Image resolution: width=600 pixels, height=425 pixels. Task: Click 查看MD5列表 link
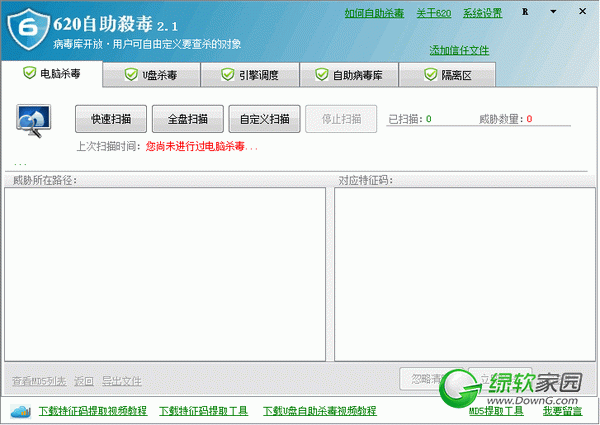(39, 381)
